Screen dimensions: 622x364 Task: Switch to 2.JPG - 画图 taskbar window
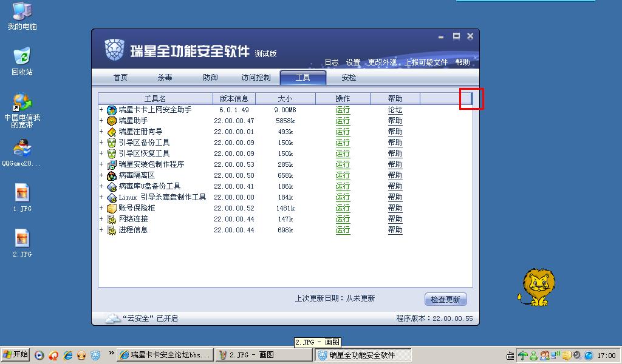click(x=264, y=355)
